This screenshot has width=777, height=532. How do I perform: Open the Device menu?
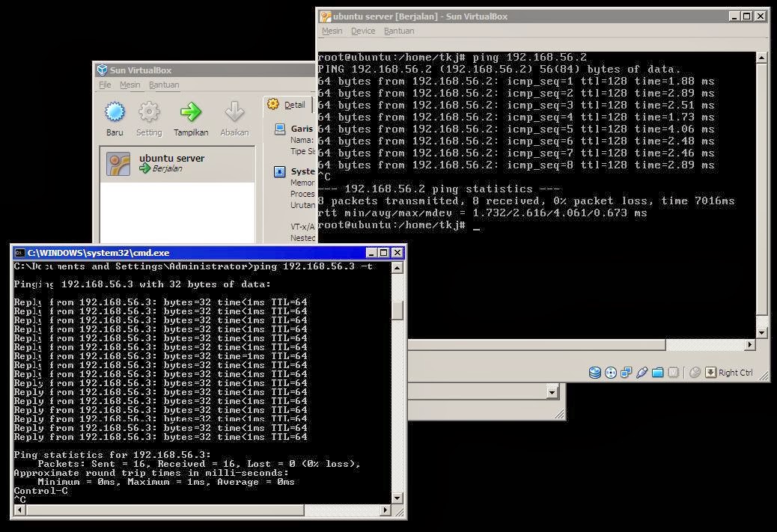[363, 31]
